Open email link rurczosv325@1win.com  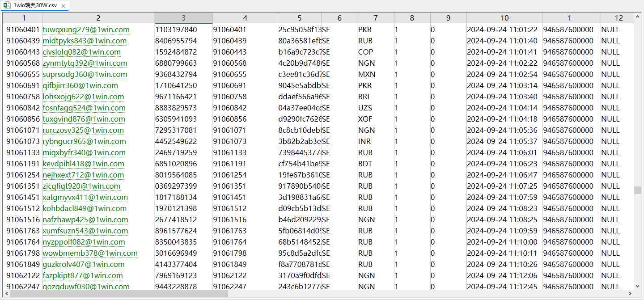83,130
